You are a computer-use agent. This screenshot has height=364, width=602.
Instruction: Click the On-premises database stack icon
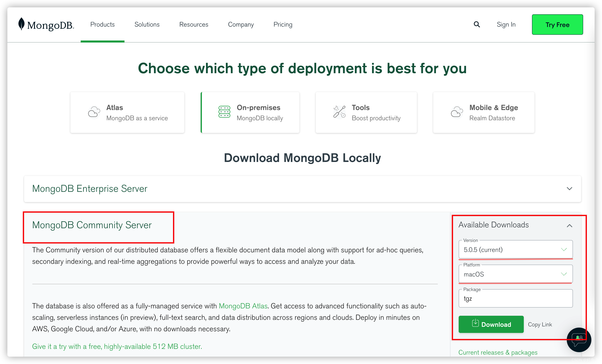pos(224,112)
